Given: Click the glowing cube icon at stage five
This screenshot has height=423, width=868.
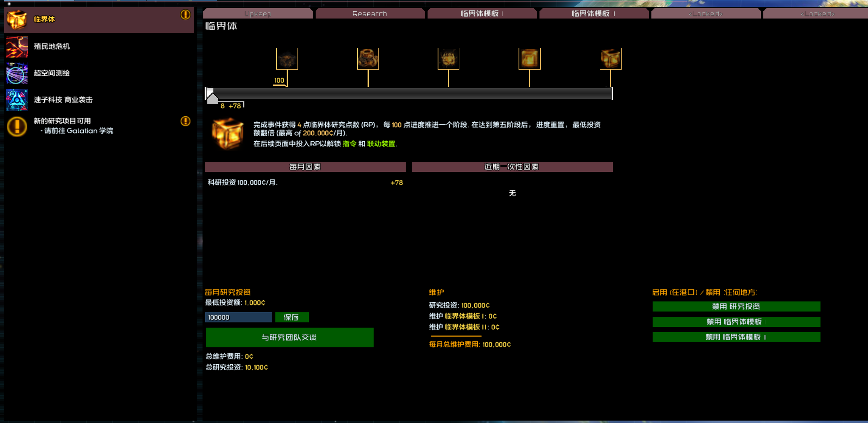Looking at the screenshot, I should pos(610,58).
